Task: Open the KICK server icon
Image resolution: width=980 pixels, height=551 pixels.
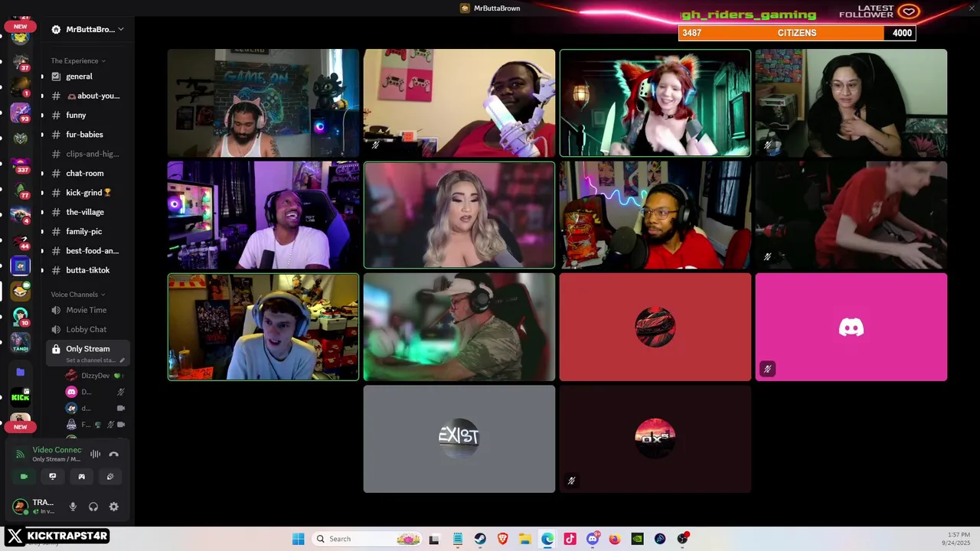Action: (x=21, y=396)
